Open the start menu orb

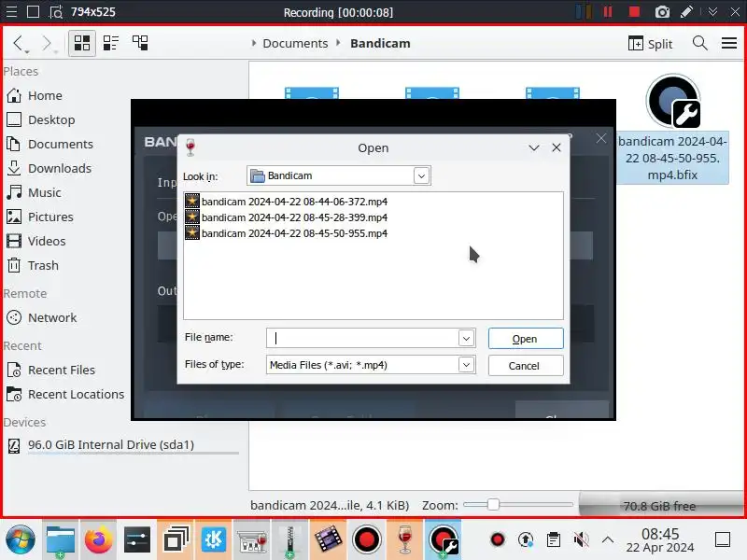coord(20,540)
